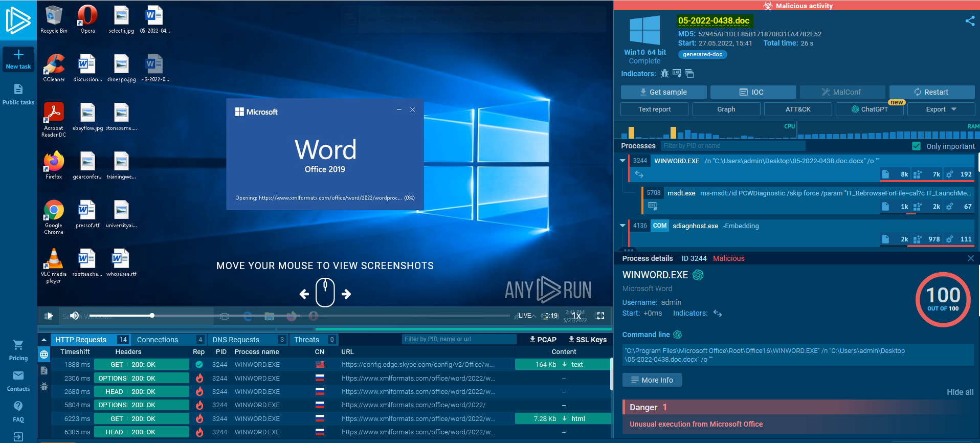Click the EXE indicator icon next to Indicators

pos(677,73)
